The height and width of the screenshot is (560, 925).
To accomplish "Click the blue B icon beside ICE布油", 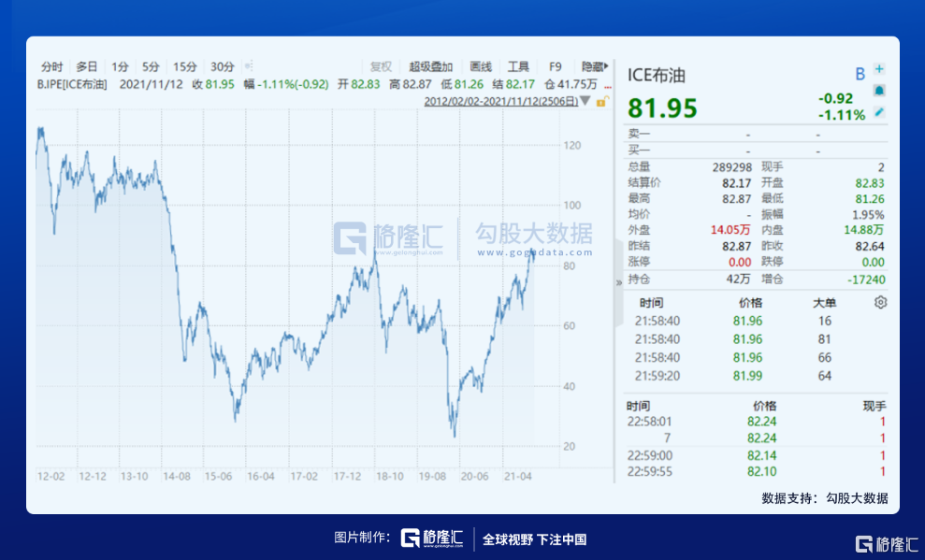I will point(860,74).
